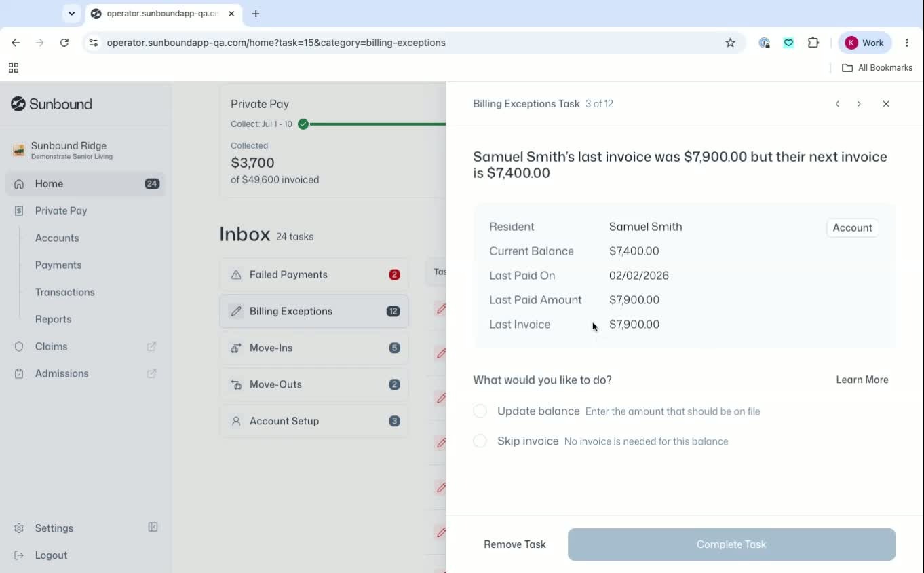Click the Admissions clipboard icon
The height and width of the screenshot is (573, 924).
19,373
